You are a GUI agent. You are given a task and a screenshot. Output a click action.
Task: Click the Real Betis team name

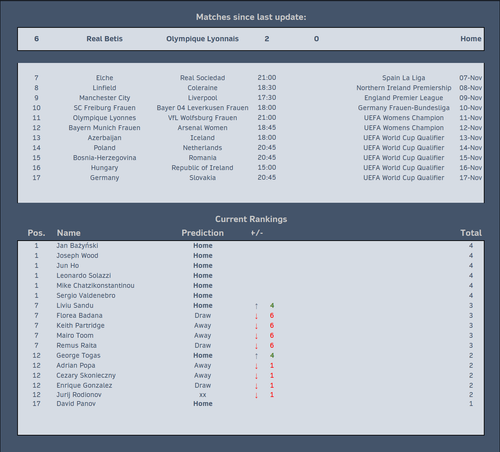click(x=104, y=39)
